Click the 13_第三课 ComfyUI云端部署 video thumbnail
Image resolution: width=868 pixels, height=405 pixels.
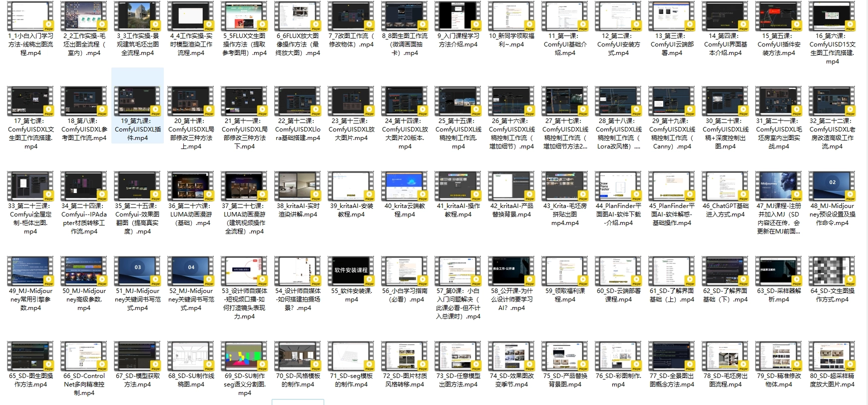click(x=672, y=16)
